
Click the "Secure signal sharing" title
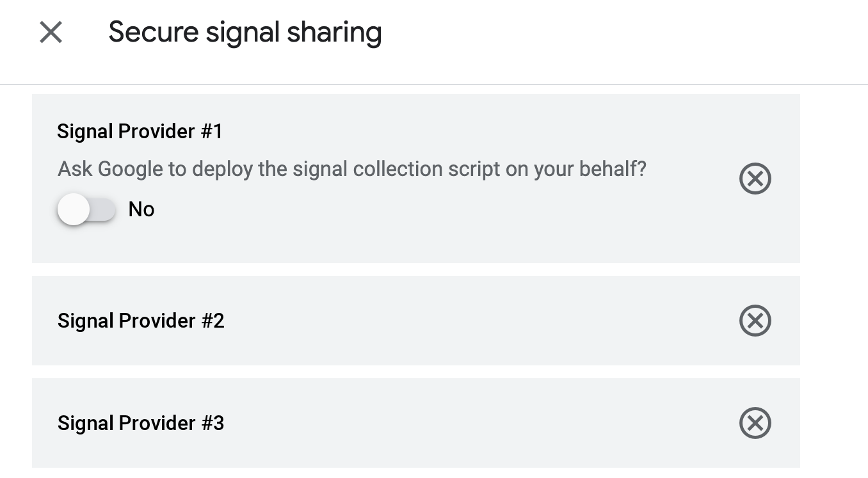pos(245,32)
